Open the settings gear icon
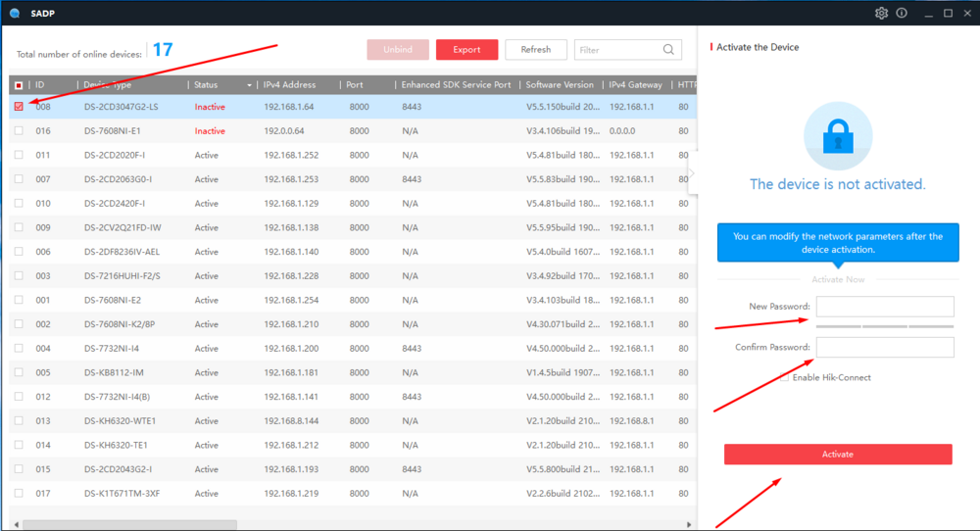 pyautogui.click(x=881, y=13)
